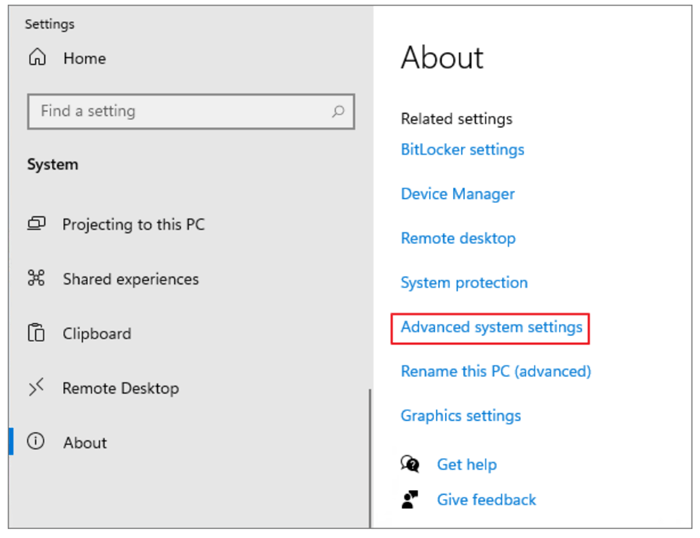Click the Give feedback person icon
700x538 pixels.
pyautogui.click(x=409, y=499)
